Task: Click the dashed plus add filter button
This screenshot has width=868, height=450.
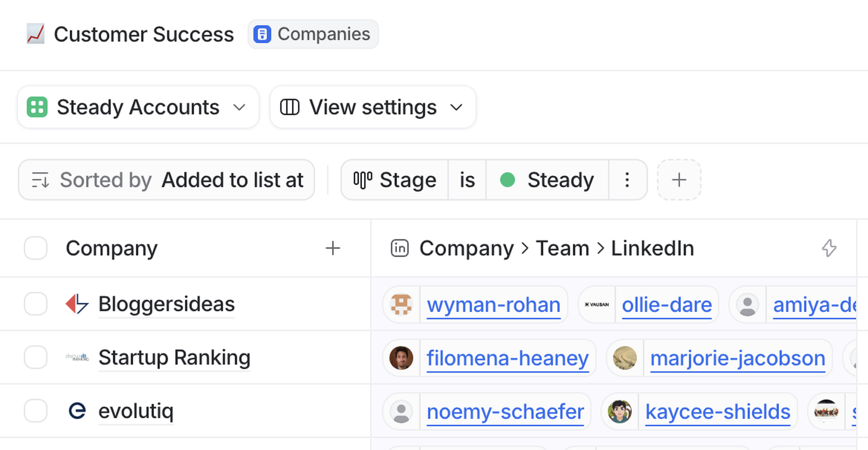Action: point(679,180)
